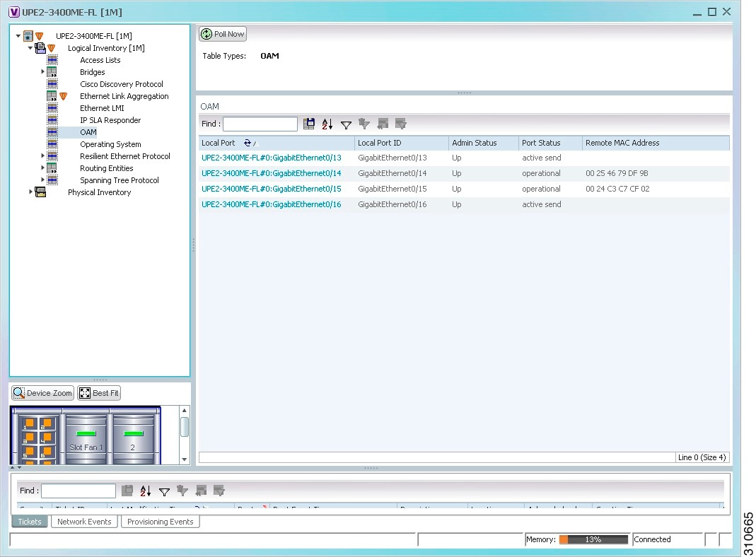The height and width of the screenshot is (557, 756).
Task: Open the GigabitEthernet0/14 local port link
Action: click(x=272, y=173)
